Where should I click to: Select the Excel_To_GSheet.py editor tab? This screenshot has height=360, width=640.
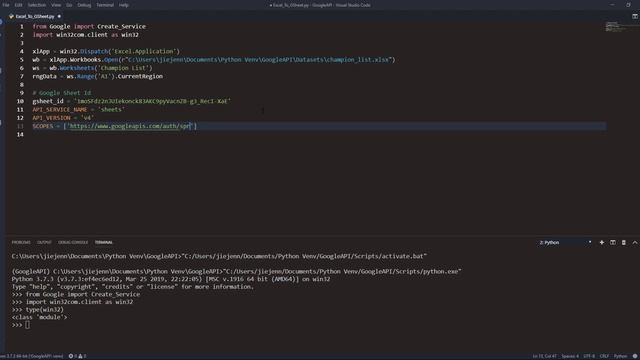point(35,16)
